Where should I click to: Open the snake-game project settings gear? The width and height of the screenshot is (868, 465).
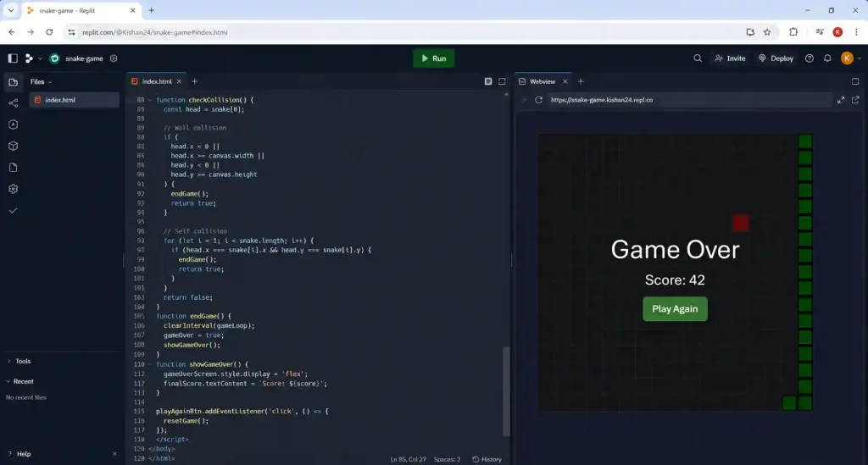point(114,58)
